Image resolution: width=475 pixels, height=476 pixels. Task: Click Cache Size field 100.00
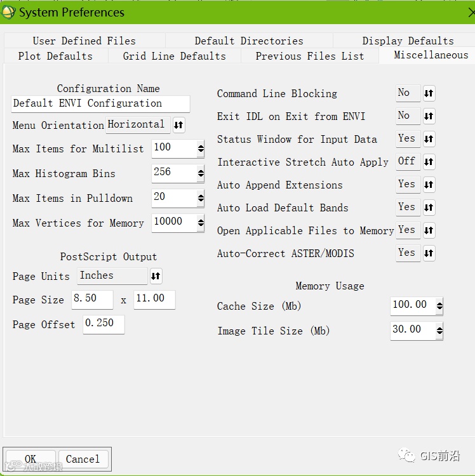[x=413, y=306]
